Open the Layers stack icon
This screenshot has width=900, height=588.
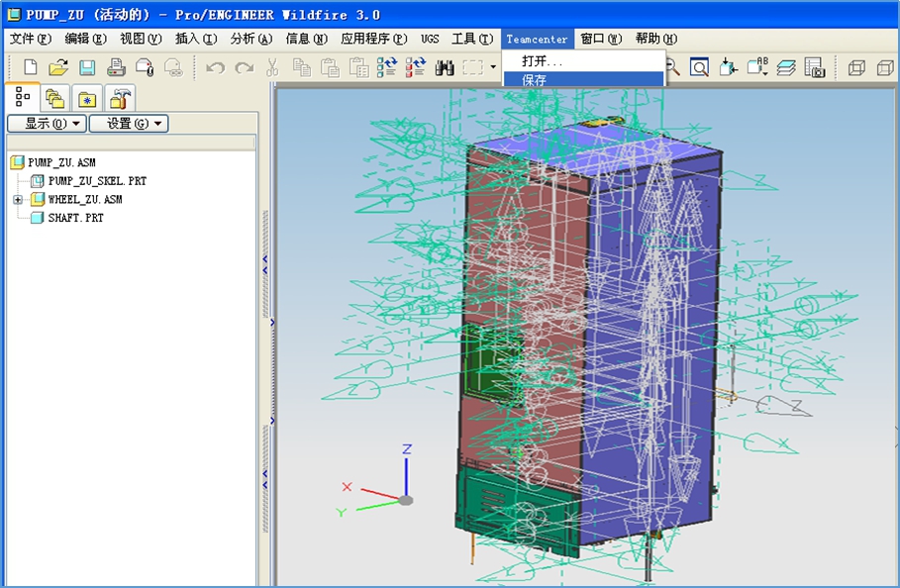[786, 67]
